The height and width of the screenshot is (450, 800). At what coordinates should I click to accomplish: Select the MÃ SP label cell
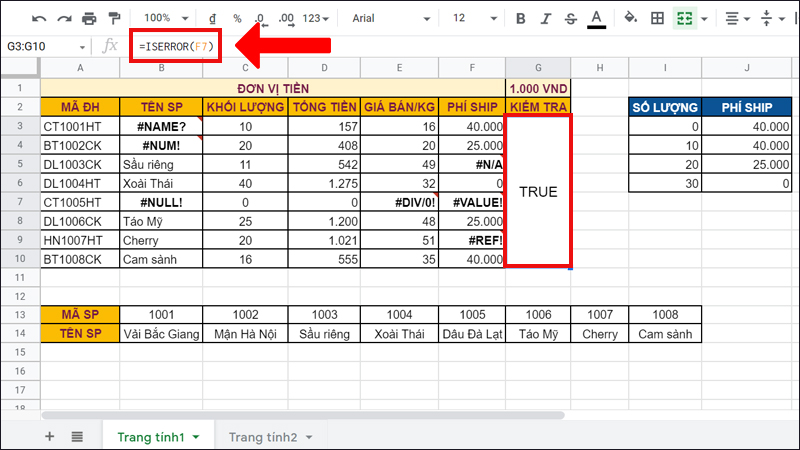coord(80,315)
